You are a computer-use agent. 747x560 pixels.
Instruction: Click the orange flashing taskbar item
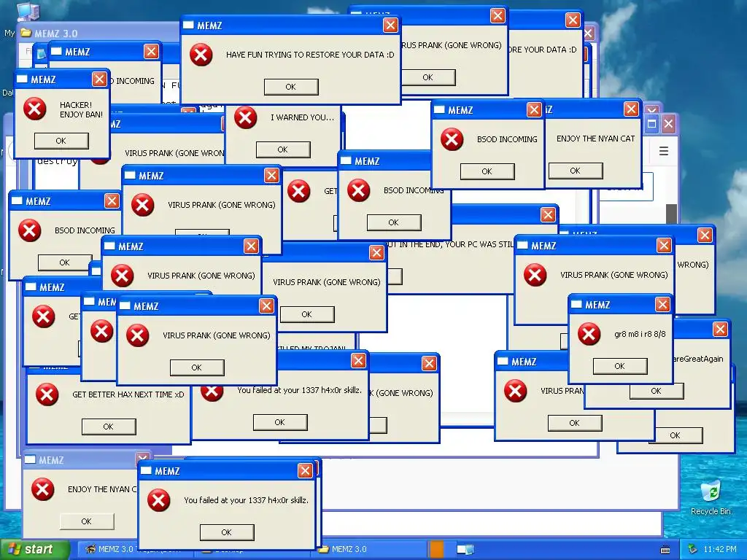(x=436, y=549)
